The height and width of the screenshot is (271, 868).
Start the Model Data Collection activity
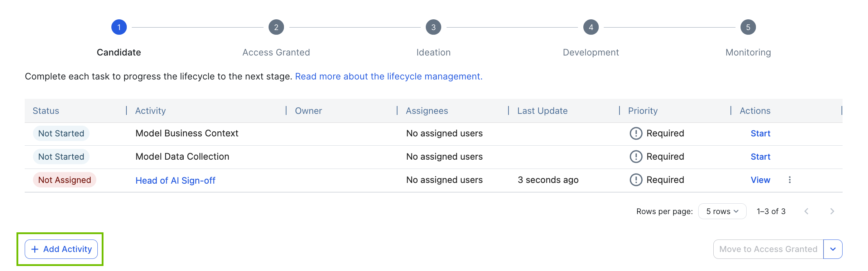click(760, 157)
